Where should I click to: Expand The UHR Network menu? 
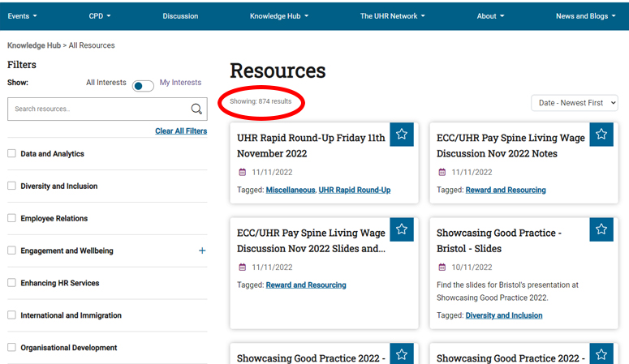point(392,16)
